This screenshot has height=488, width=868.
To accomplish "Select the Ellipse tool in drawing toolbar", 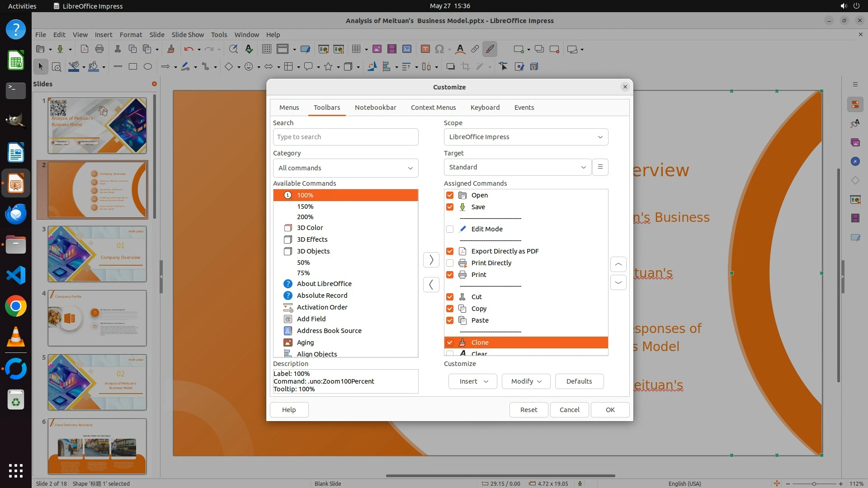I will (x=147, y=67).
